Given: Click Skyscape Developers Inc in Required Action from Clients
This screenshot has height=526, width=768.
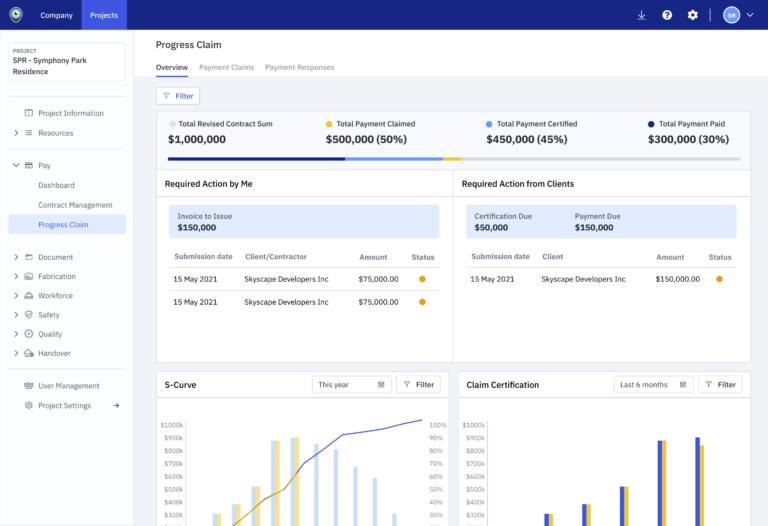Looking at the screenshot, I should 583,279.
